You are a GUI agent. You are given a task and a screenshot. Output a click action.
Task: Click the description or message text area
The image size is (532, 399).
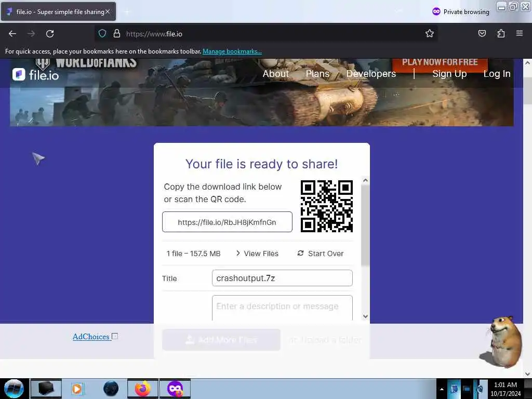(282, 308)
